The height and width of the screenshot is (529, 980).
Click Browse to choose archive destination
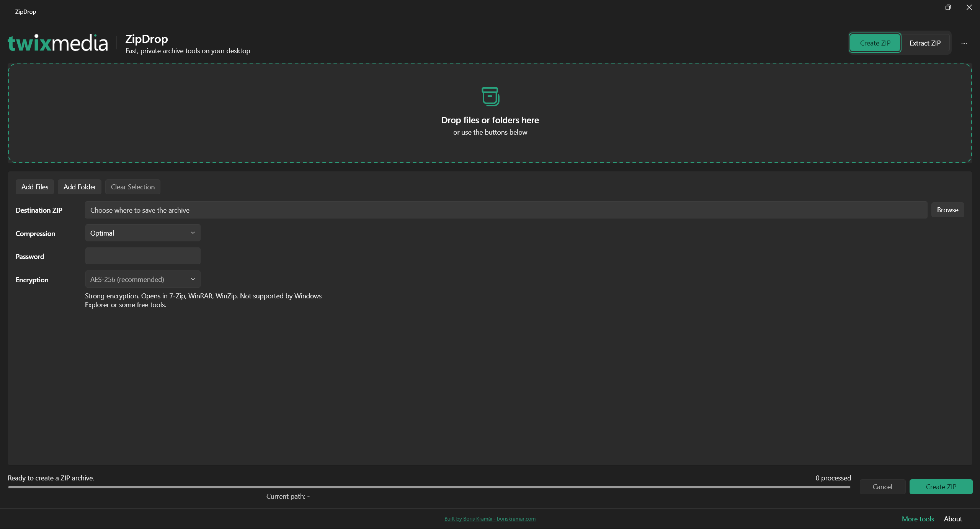pos(947,210)
